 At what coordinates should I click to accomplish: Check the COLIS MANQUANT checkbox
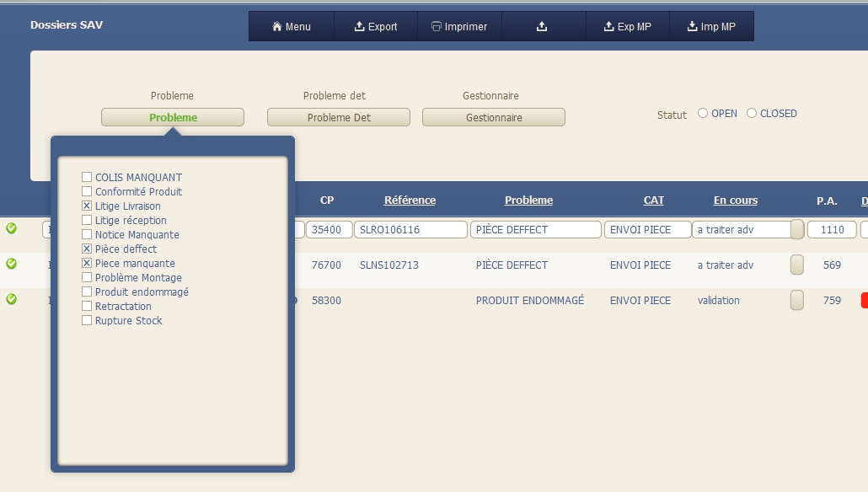click(87, 177)
